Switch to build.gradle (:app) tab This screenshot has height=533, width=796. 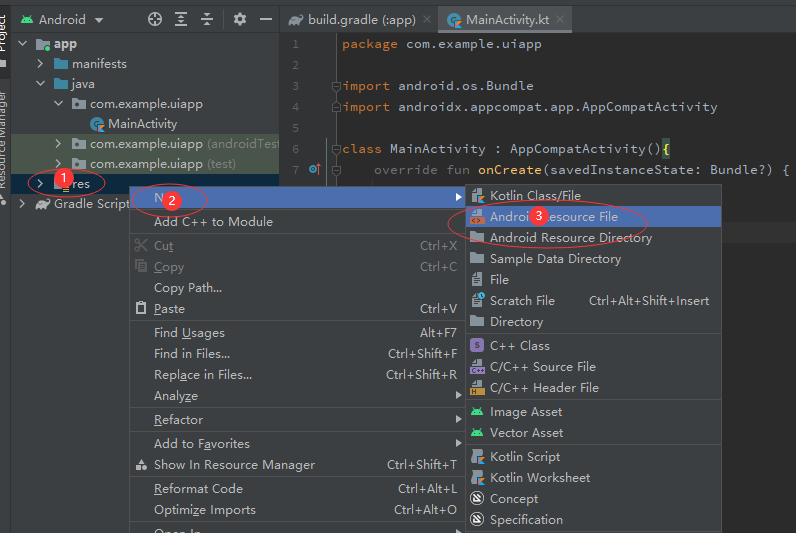[x=361, y=20]
